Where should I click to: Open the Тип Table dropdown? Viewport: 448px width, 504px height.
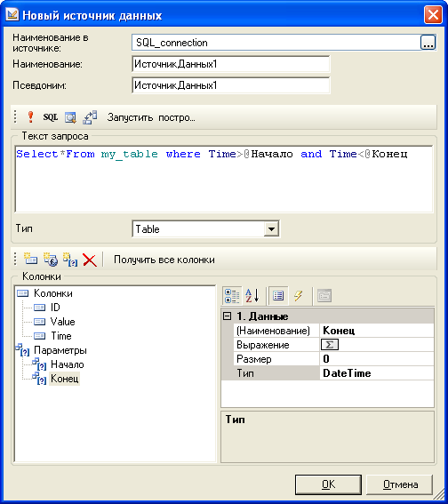(x=271, y=229)
